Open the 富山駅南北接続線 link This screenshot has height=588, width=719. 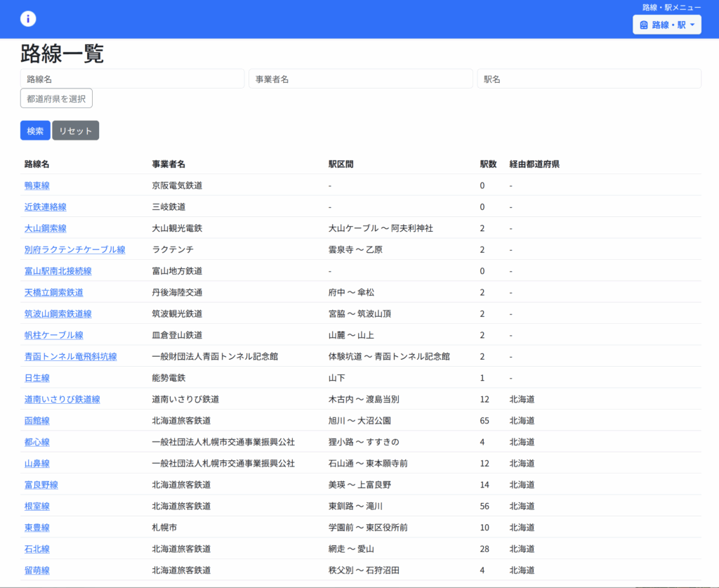(x=58, y=271)
